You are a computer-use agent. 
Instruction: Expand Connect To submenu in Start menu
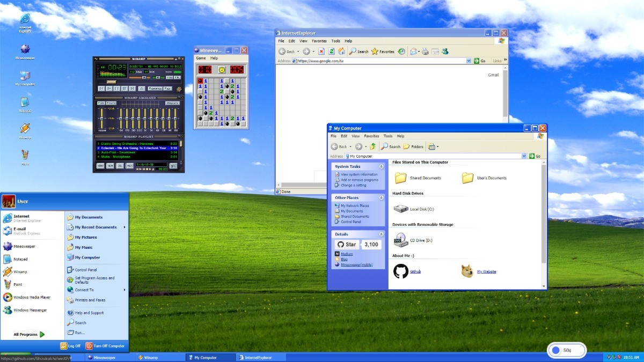click(x=125, y=290)
